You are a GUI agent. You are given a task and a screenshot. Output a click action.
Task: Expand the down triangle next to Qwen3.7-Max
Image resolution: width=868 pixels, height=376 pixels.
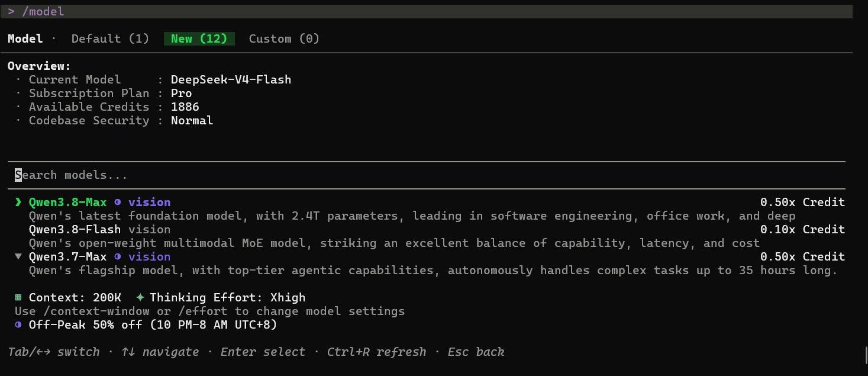18,257
